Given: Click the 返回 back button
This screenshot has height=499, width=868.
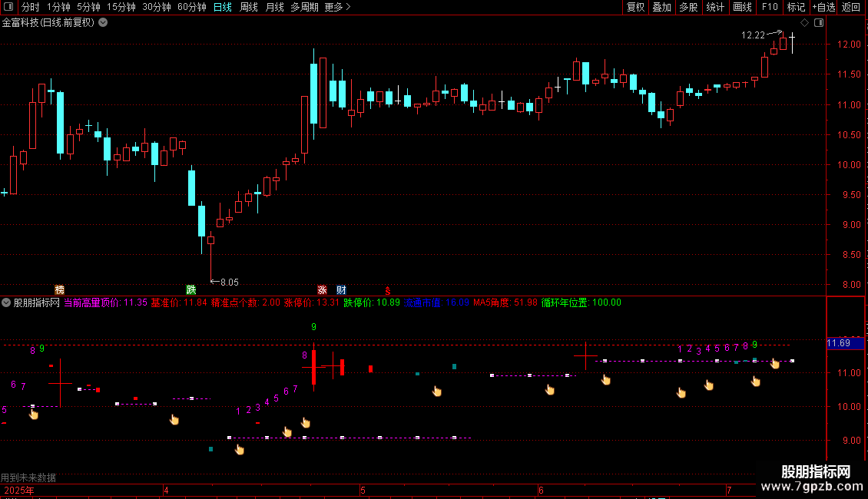Looking at the screenshot, I should (851, 7).
